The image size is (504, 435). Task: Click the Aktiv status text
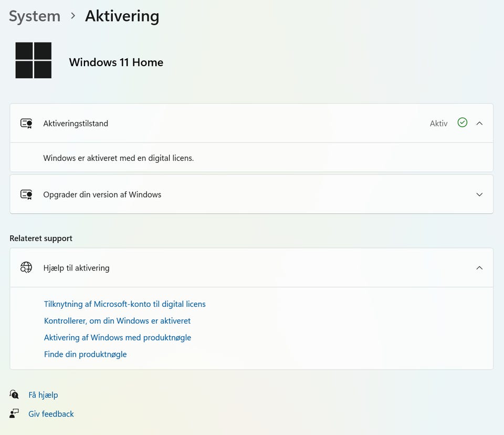[439, 123]
